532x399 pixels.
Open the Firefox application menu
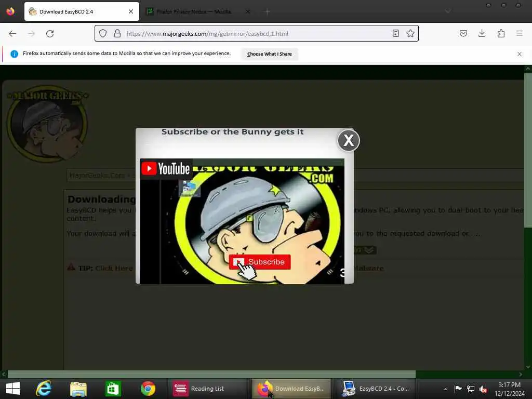pyautogui.click(x=520, y=33)
